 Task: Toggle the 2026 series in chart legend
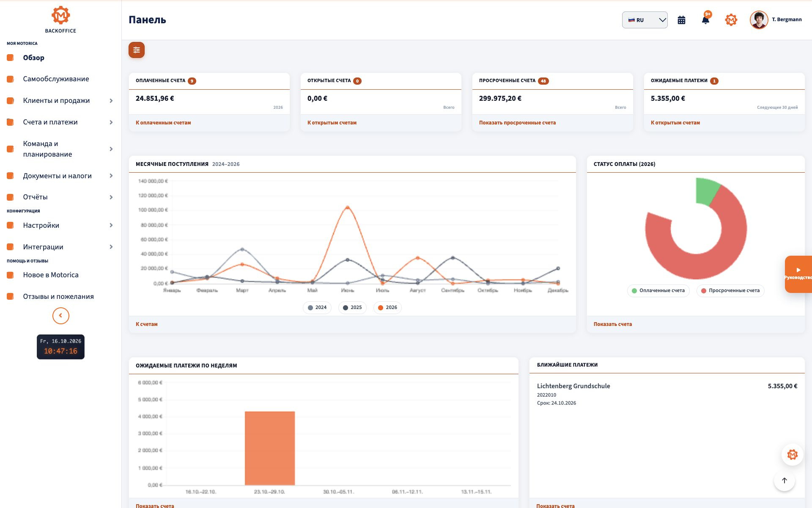[387, 307]
